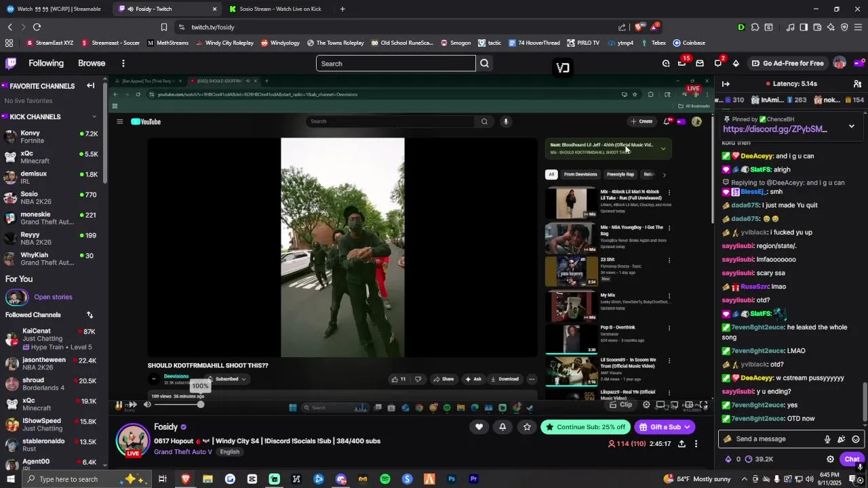The height and width of the screenshot is (488, 868).
Task: Click Chat send button
Action: (852, 459)
